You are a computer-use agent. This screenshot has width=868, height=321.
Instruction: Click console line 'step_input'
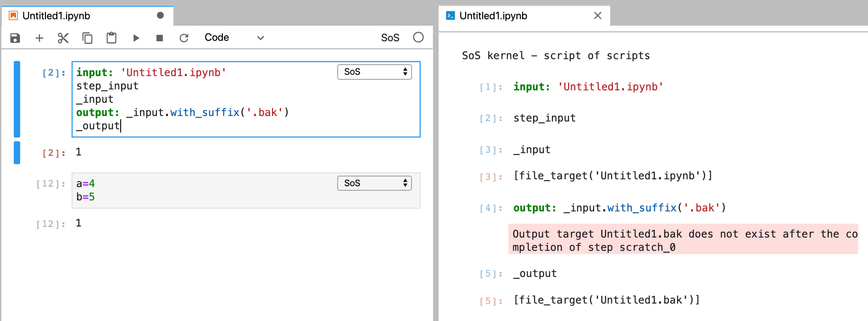coord(545,118)
